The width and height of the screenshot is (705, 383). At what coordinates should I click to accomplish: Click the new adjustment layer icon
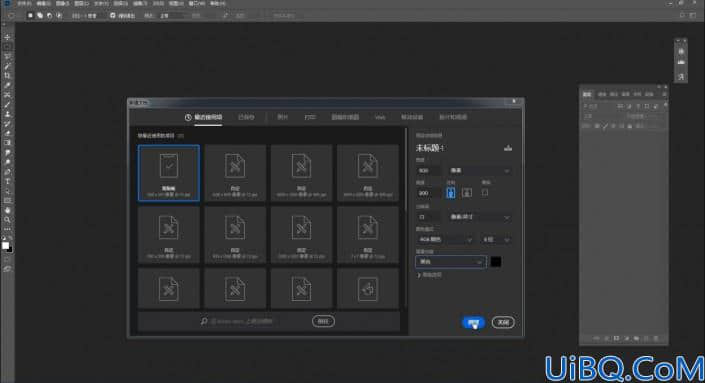(x=626, y=338)
